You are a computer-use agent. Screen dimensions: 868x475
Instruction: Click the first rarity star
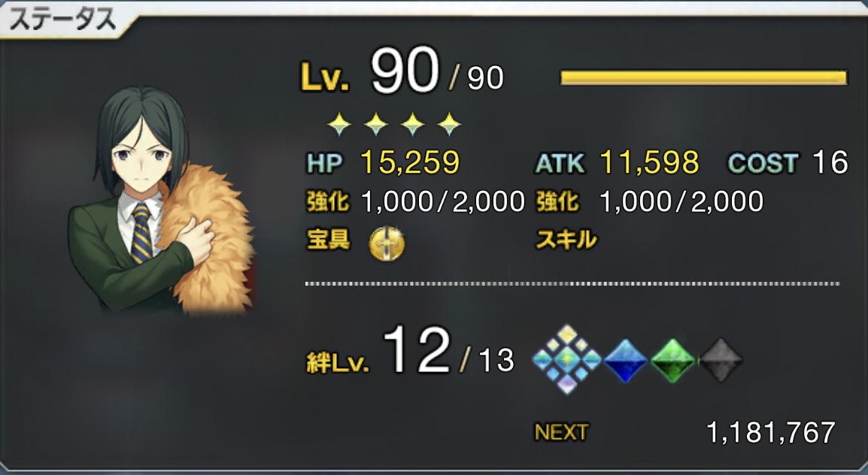tap(339, 125)
